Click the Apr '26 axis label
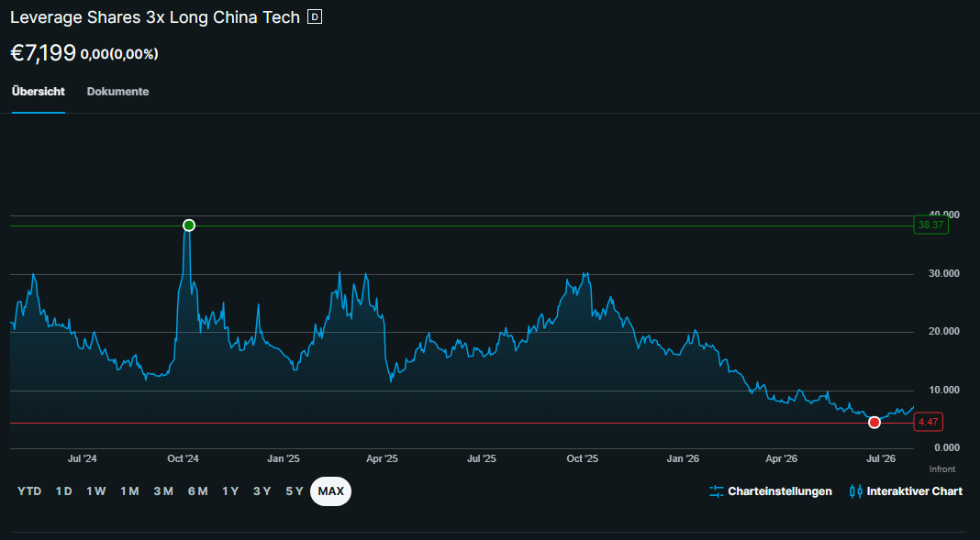 (781, 458)
